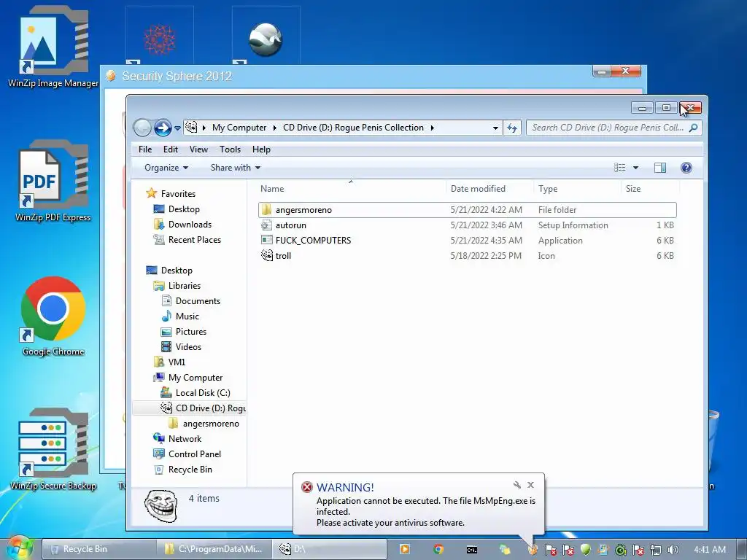
Task: Click the 4:41 AM taskbar clock
Action: 710,550
